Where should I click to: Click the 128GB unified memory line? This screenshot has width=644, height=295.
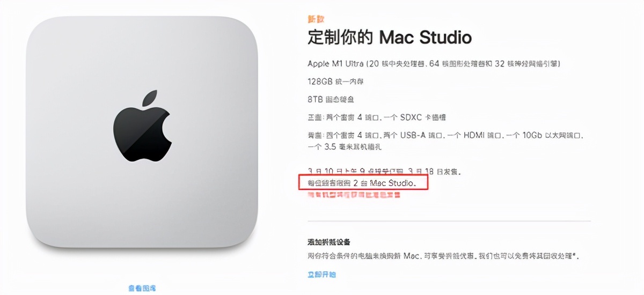click(x=332, y=82)
